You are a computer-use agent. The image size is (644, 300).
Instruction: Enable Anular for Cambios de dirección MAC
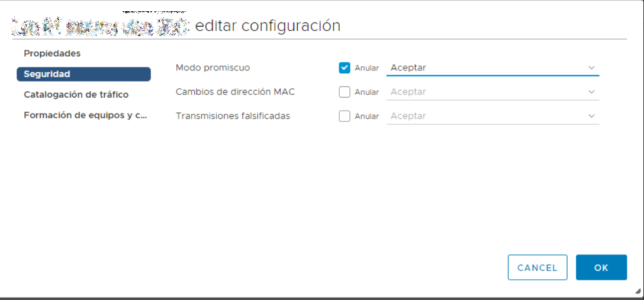344,92
